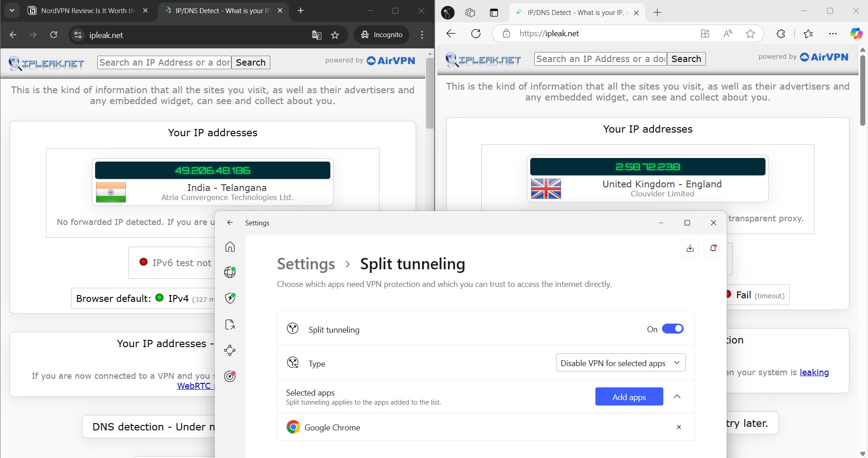Open the Type dropdown Disable VPN for selected apps
This screenshot has height=458, width=868.
click(621, 363)
